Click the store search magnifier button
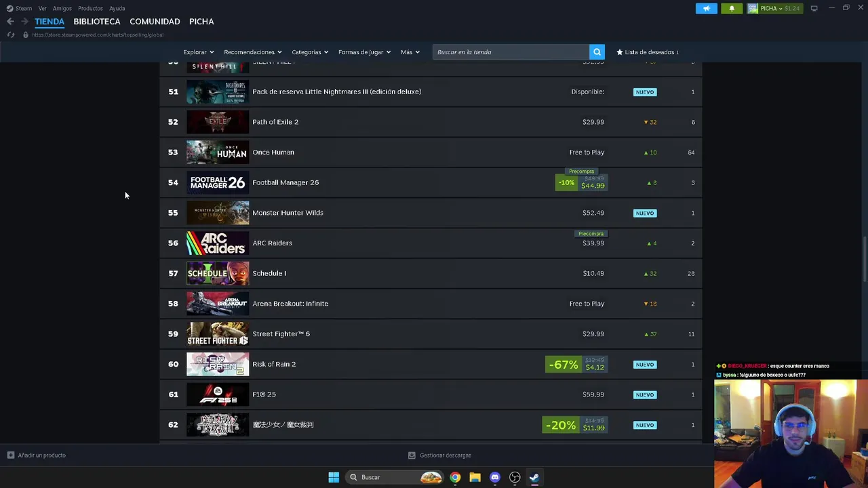The height and width of the screenshot is (488, 868). pos(597,52)
